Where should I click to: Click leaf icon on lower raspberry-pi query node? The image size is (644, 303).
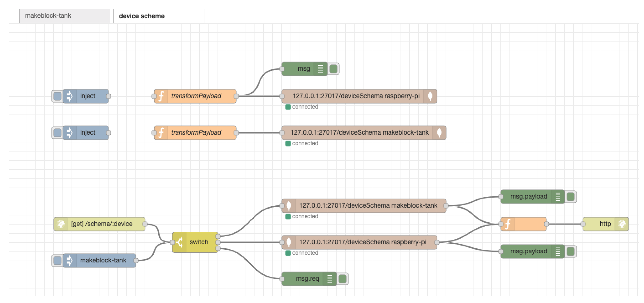(289, 242)
